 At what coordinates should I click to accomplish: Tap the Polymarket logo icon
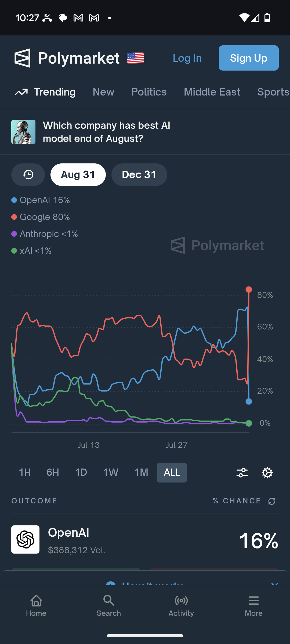[x=23, y=58]
